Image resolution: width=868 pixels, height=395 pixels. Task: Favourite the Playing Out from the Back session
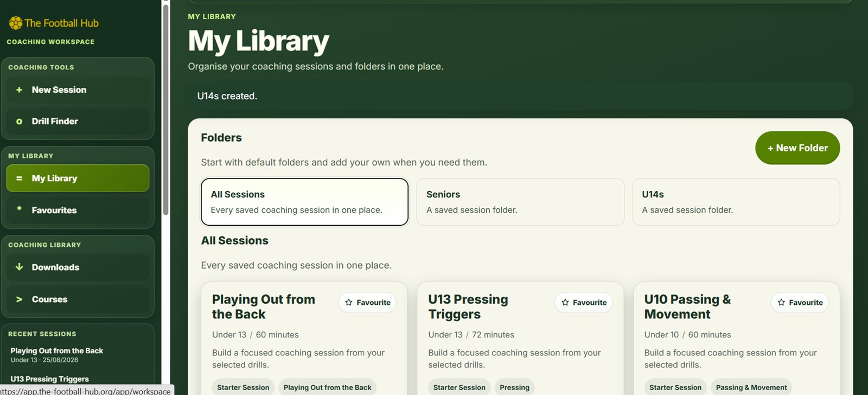click(x=368, y=302)
